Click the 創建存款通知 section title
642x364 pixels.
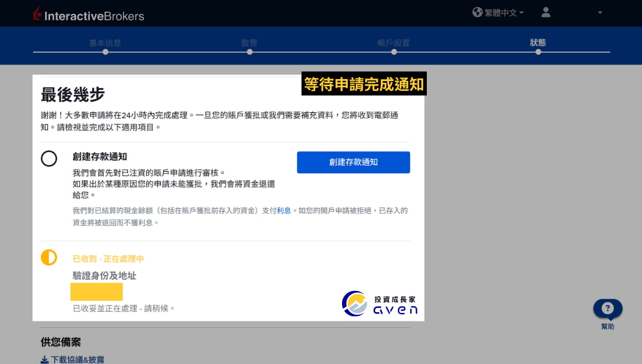100,157
